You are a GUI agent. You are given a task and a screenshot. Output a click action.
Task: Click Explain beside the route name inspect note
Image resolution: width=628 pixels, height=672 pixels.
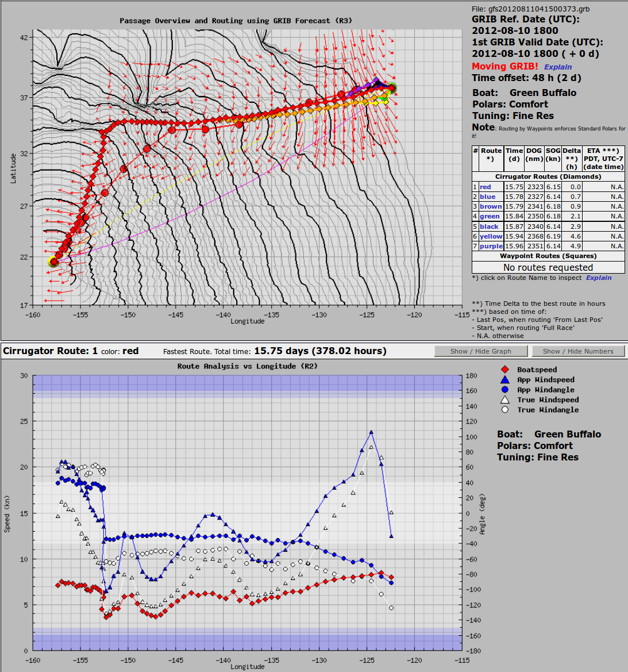pyautogui.click(x=599, y=278)
